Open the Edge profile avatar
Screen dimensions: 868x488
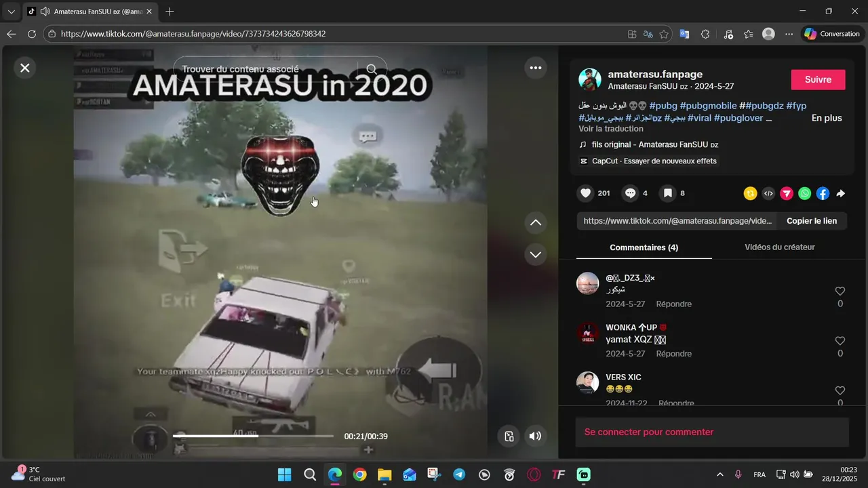[x=768, y=34]
